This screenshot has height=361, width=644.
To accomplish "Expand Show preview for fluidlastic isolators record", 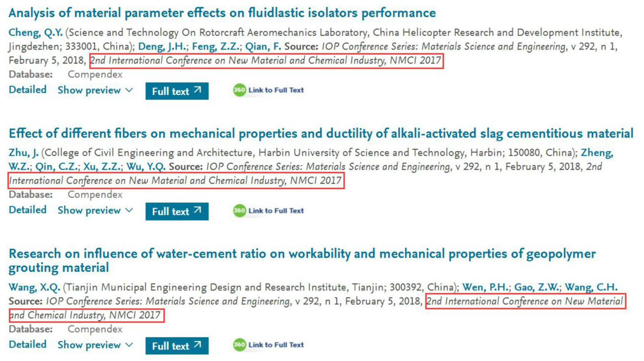I will tap(95, 90).
